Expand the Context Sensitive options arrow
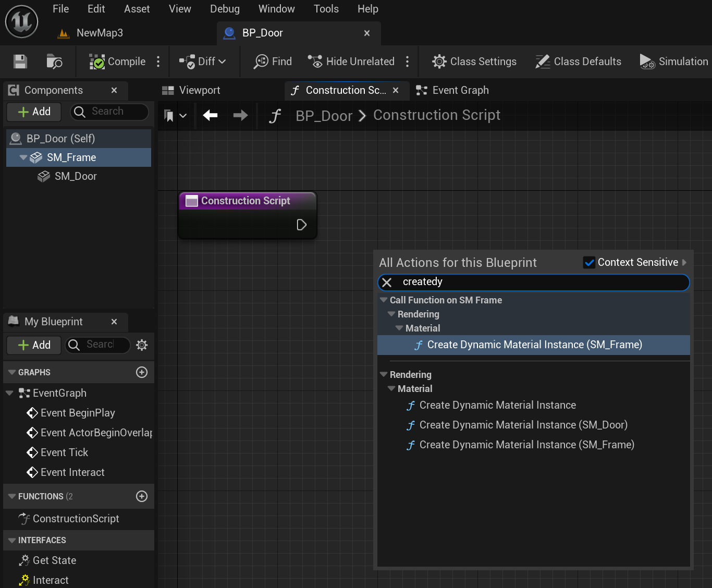 pyautogui.click(x=684, y=262)
